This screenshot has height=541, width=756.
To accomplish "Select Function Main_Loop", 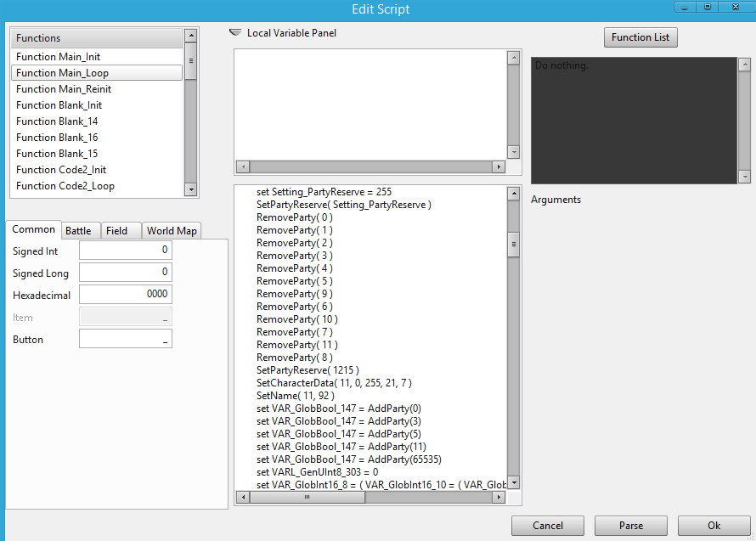I will point(97,73).
